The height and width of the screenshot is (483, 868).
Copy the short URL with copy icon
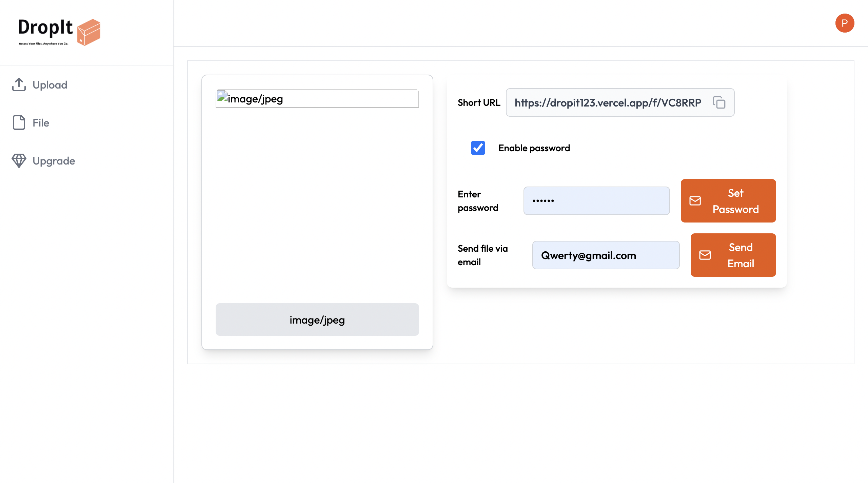tap(719, 102)
